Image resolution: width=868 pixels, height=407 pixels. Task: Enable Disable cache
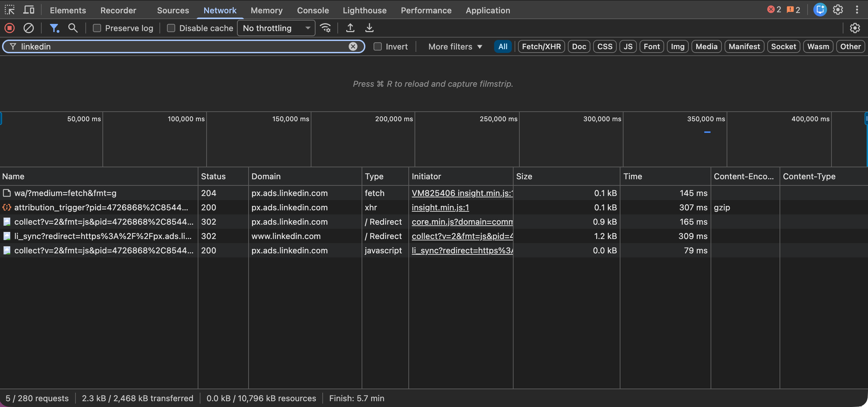171,28
